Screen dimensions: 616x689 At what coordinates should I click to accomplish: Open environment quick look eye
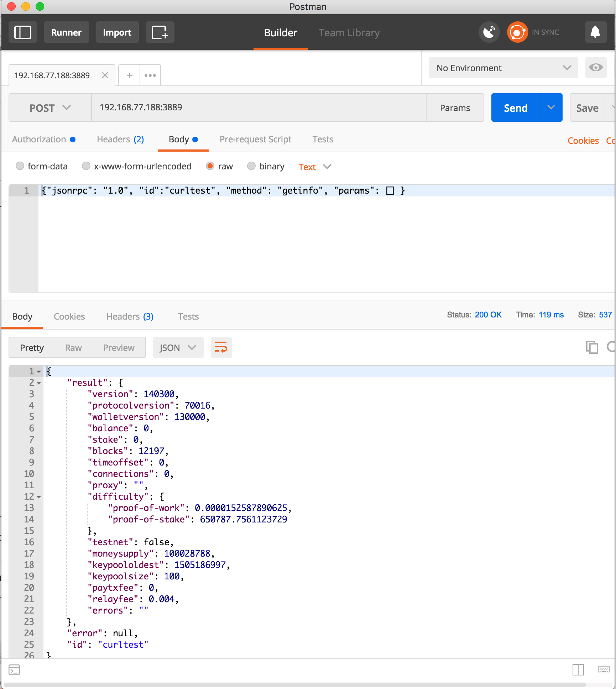click(596, 68)
